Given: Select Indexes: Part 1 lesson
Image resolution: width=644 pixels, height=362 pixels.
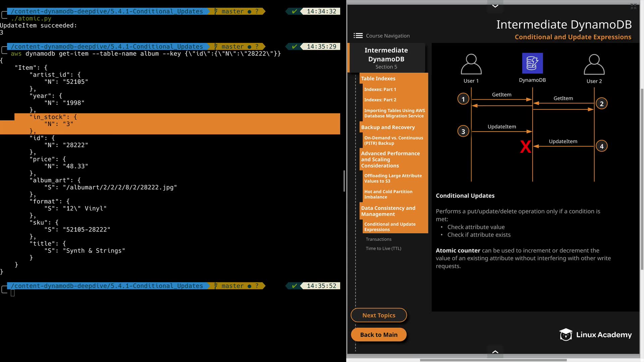Looking at the screenshot, I should 380,89.
